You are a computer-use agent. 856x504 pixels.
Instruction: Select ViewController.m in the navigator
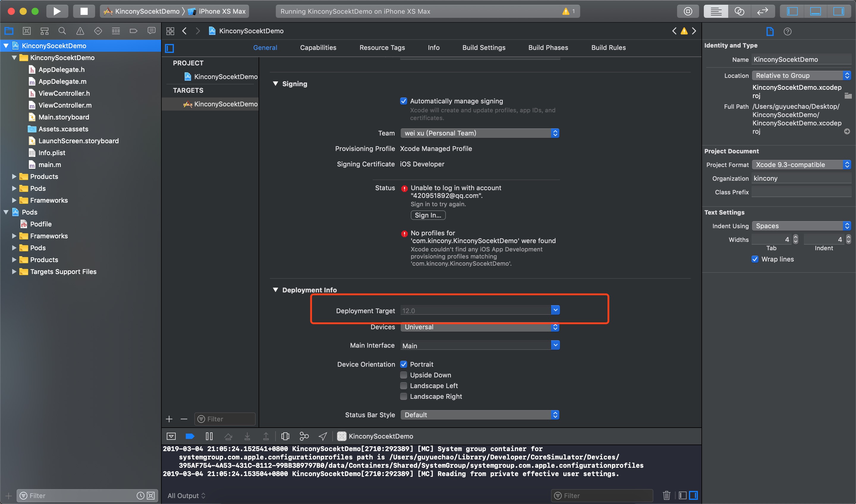tap(65, 105)
